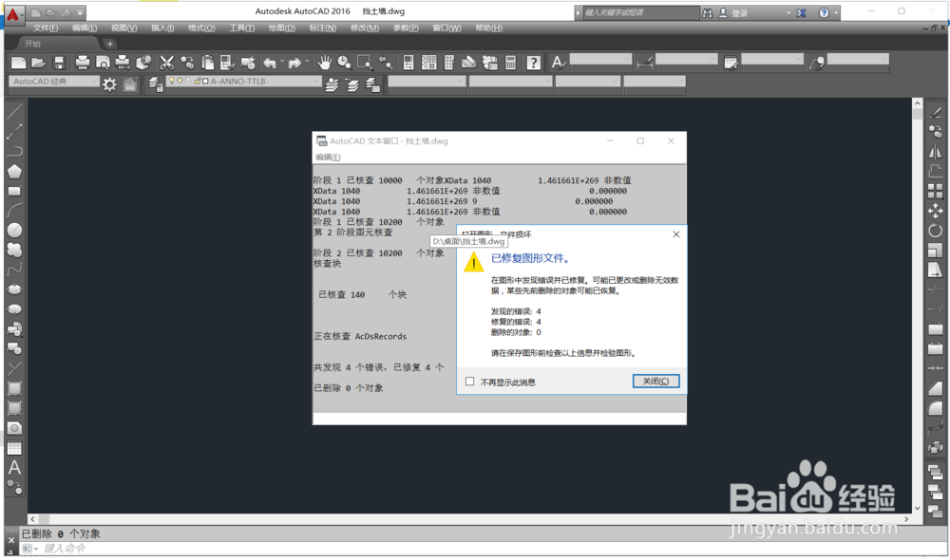This screenshot has height=560, width=950.
Task: Check 不再显示此消息 checkbox
Action: click(469, 382)
